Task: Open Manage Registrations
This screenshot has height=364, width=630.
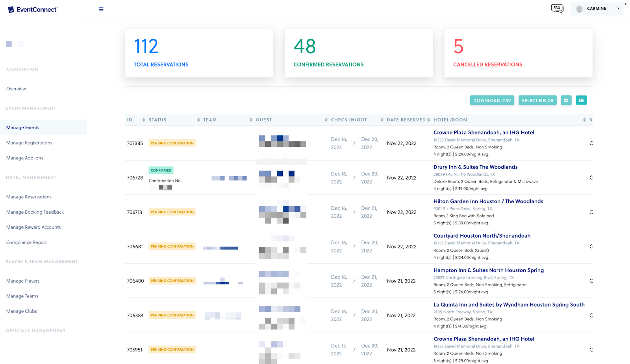Action: point(29,143)
